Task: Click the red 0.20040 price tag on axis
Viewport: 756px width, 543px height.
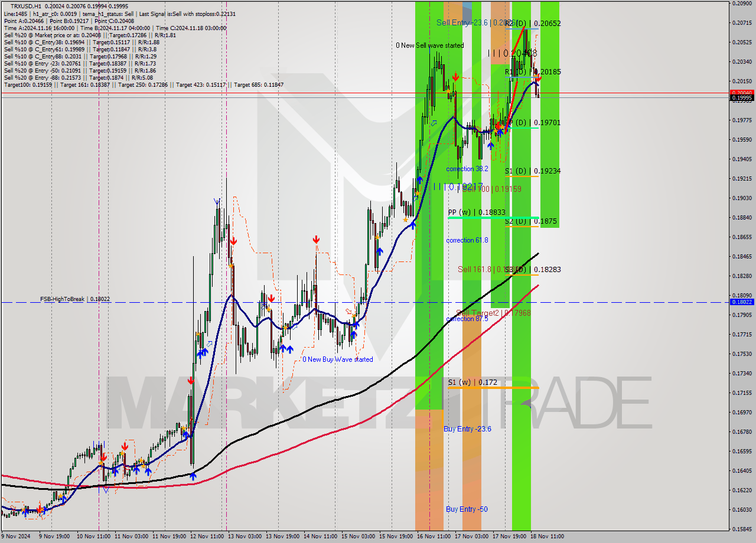Action: click(x=742, y=93)
